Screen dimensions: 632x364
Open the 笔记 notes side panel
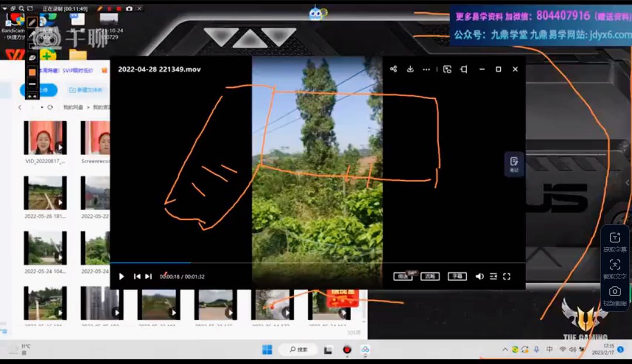514,164
